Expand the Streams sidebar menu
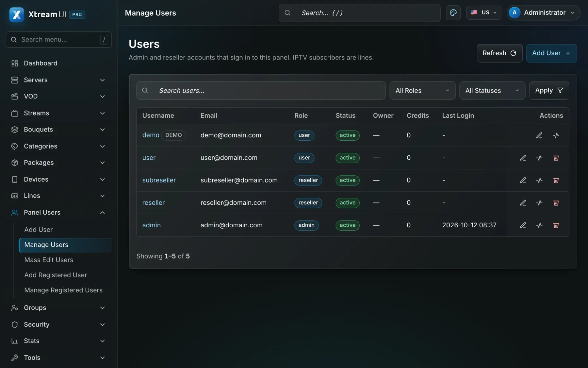This screenshot has height=368, width=588. (x=58, y=113)
